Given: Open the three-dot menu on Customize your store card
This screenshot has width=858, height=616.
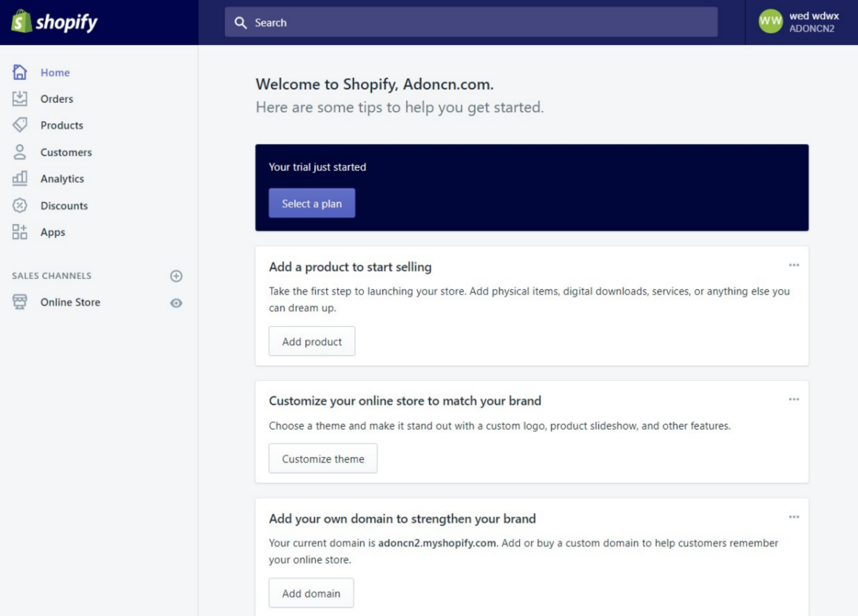Looking at the screenshot, I should (x=794, y=400).
